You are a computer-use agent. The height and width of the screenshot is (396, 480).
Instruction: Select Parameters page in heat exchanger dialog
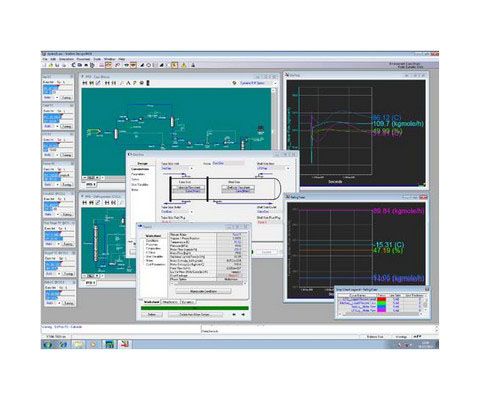click(138, 174)
